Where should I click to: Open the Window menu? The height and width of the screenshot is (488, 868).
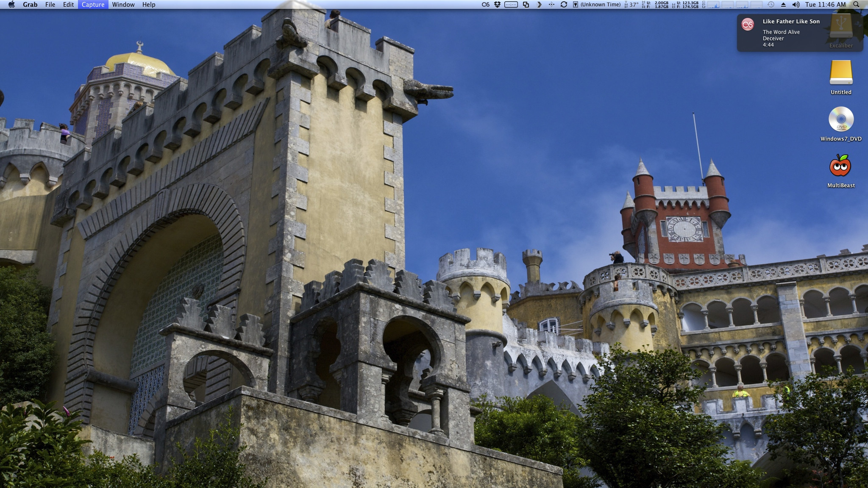click(123, 5)
